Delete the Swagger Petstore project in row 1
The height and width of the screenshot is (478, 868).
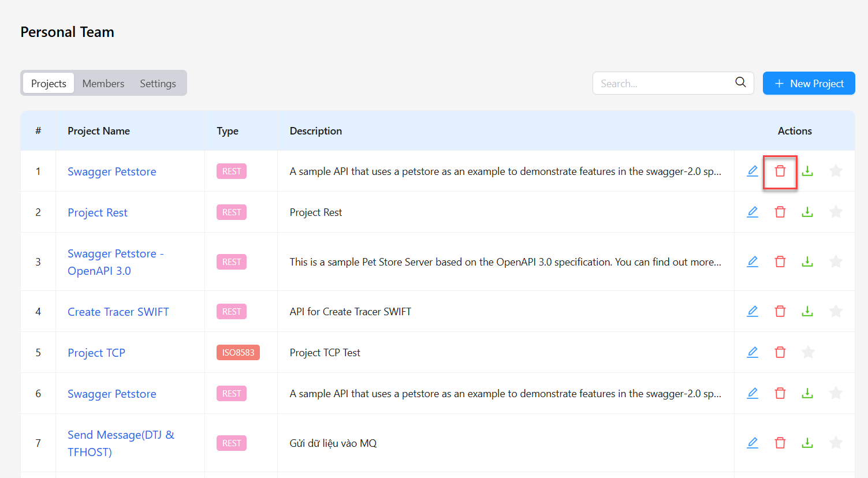[x=780, y=171]
